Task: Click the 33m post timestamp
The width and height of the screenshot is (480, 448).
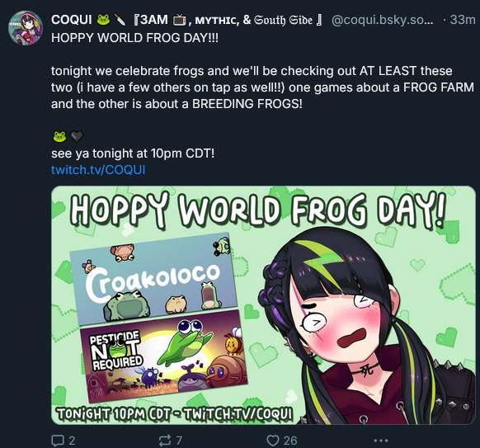Action: (x=463, y=20)
